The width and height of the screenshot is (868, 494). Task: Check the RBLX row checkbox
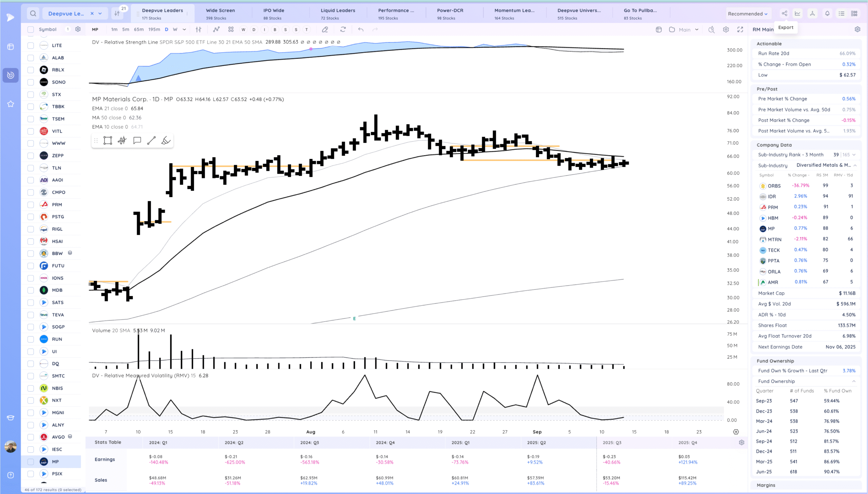pyautogui.click(x=31, y=70)
